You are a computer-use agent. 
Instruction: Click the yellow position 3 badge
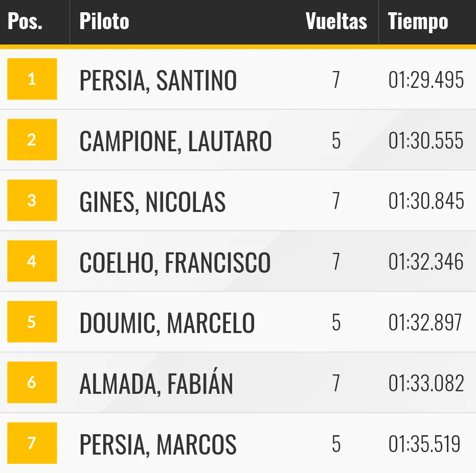[32, 200]
